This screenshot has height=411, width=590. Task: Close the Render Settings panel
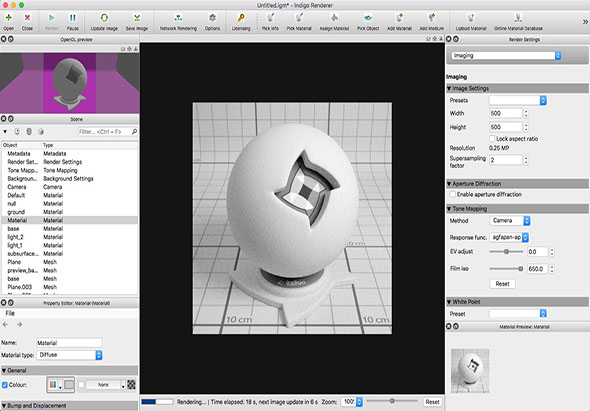coord(449,39)
